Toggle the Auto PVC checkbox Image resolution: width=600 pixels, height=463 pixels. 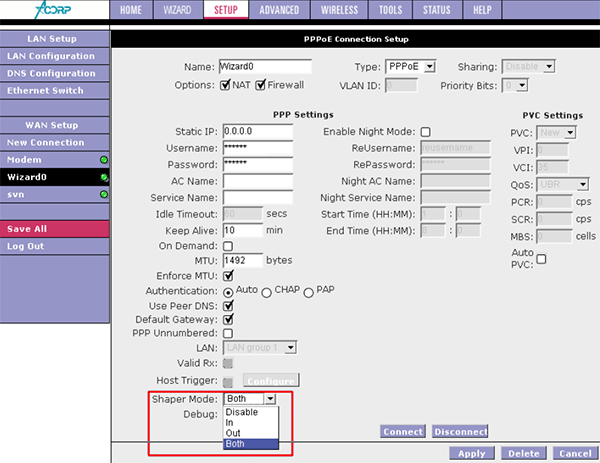(541, 259)
